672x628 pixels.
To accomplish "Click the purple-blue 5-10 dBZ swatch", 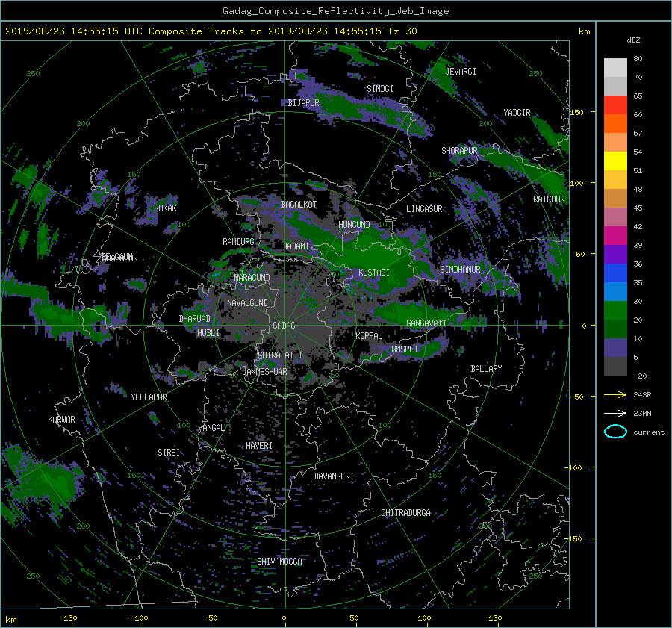I will click(615, 348).
